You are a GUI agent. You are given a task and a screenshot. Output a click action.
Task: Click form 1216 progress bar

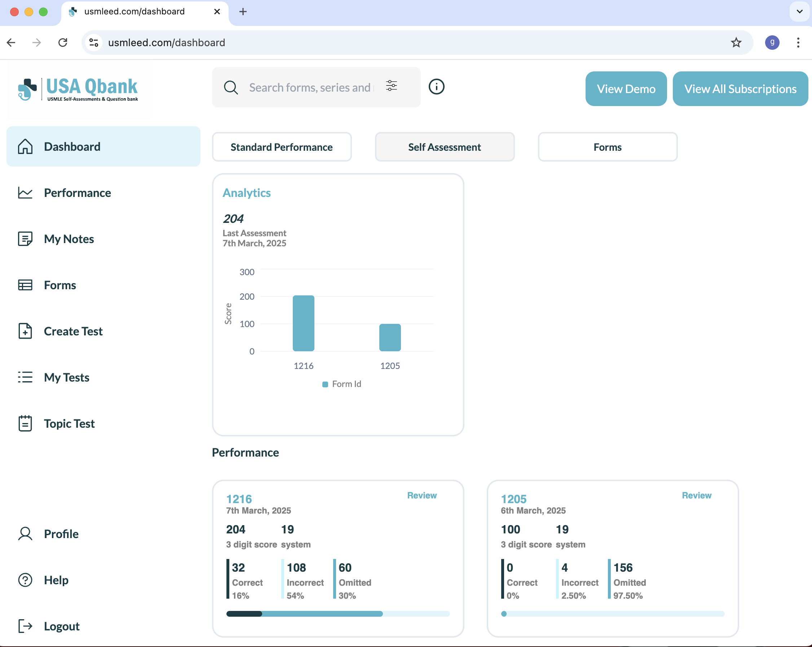338,613
